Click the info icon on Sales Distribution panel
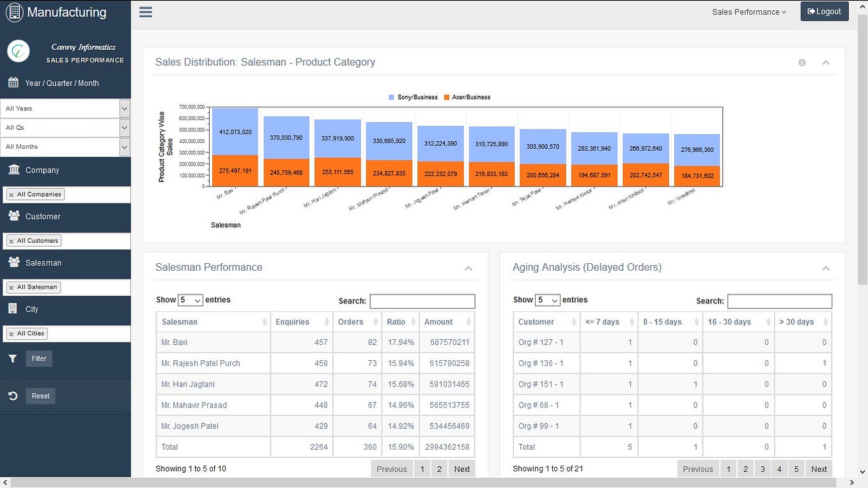This screenshot has height=488, width=868. [x=802, y=63]
